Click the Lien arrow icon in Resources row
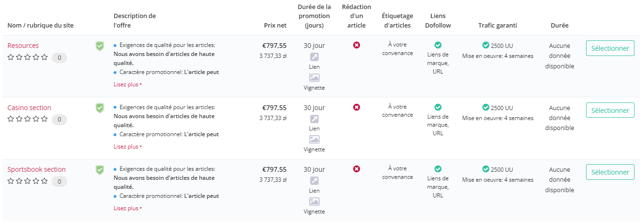Viewport: 644px width, 223px height. (314, 57)
